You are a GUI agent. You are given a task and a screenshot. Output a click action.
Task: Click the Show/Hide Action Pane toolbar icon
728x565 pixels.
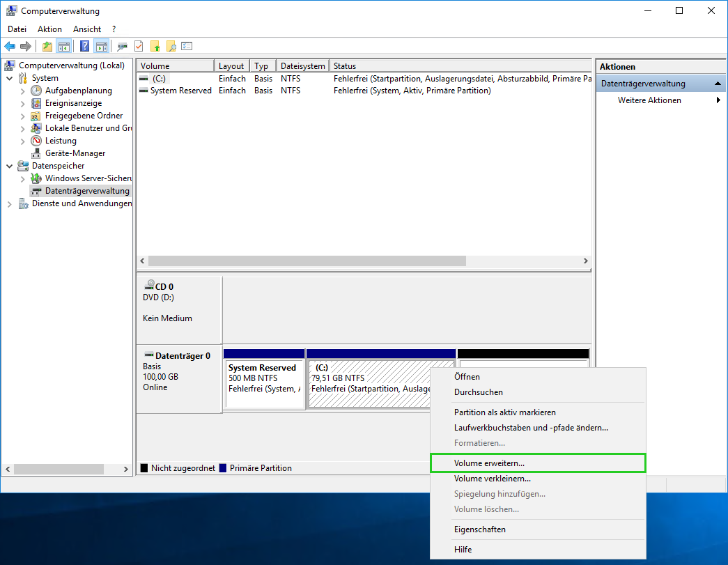pos(102,47)
